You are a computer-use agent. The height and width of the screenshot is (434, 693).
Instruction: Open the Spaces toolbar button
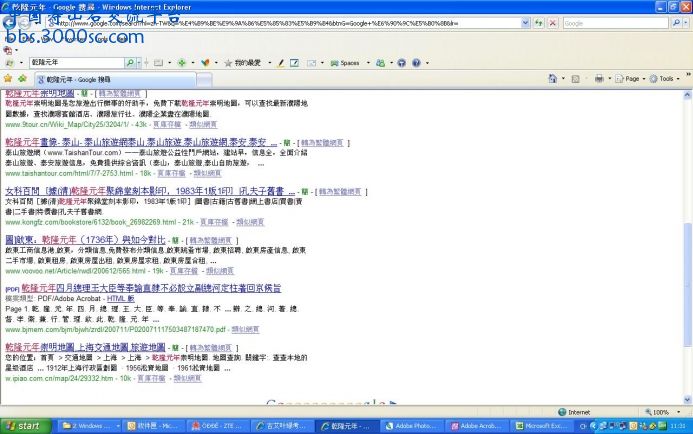click(345, 63)
